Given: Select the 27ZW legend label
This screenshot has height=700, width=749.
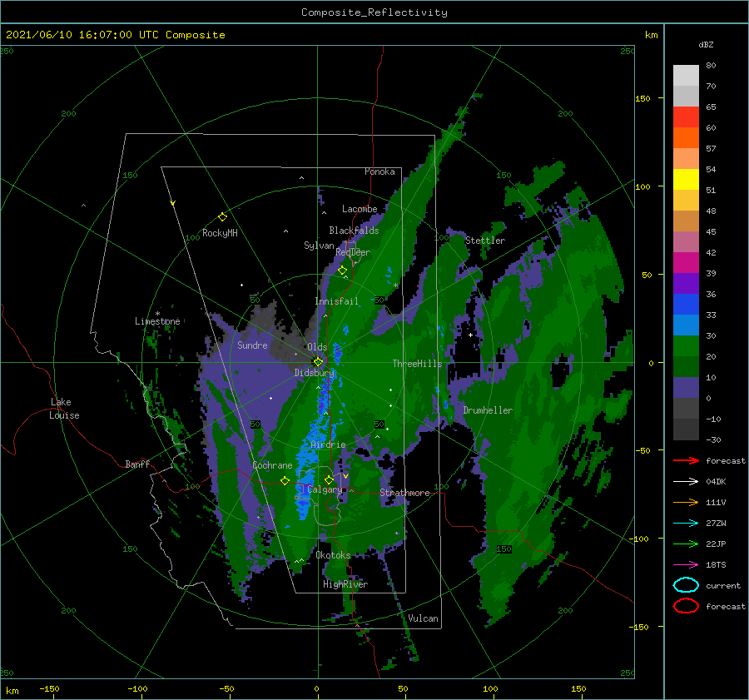Looking at the screenshot, I should (x=716, y=524).
